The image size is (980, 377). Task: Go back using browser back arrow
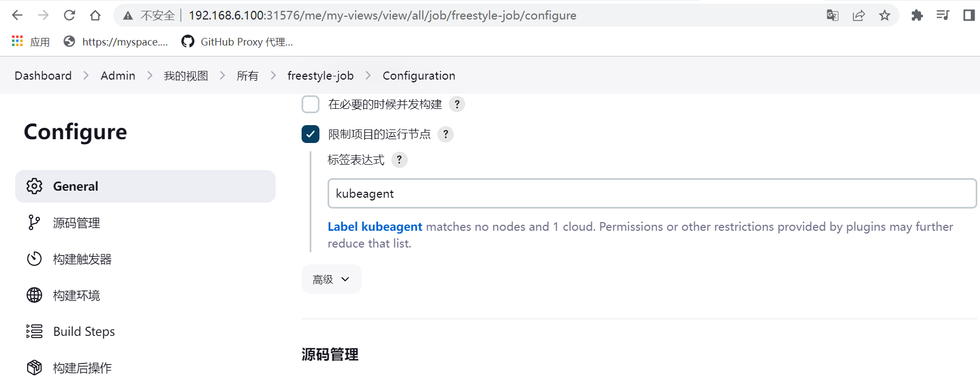[x=17, y=15]
